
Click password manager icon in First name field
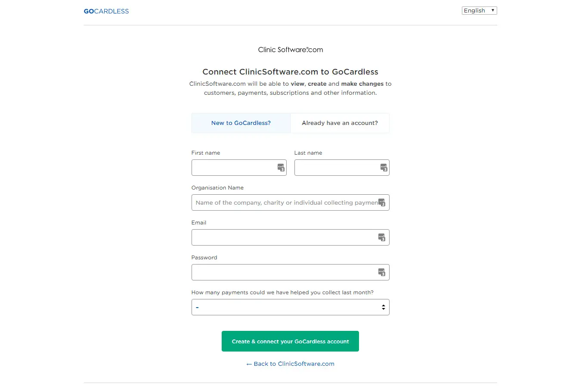click(281, 168)
